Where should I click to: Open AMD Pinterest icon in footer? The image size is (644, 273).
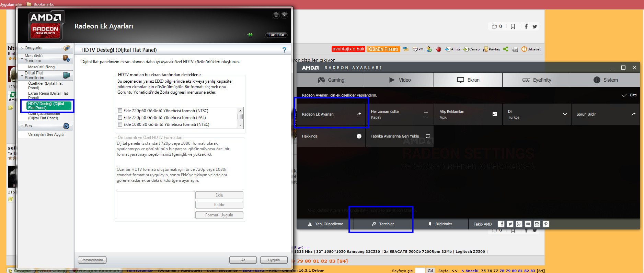coord(546,224)
